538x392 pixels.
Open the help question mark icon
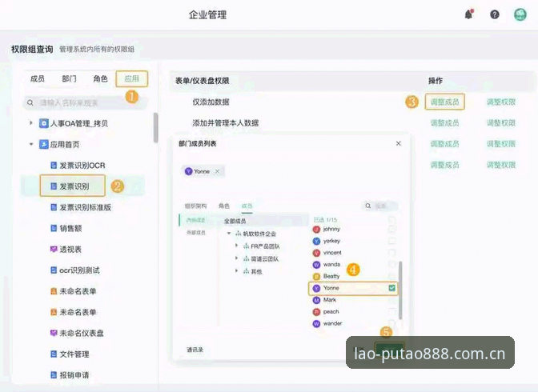pos(495,14)
